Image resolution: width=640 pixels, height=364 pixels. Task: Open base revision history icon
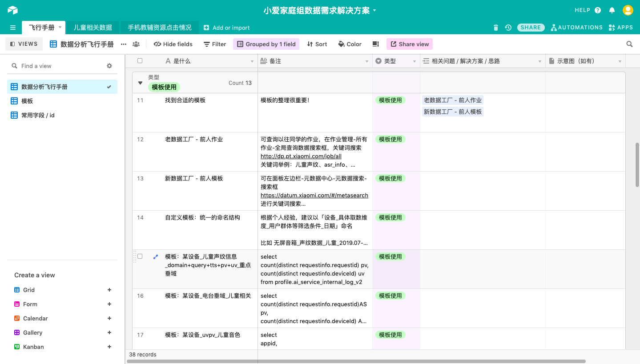click(508, 28)
